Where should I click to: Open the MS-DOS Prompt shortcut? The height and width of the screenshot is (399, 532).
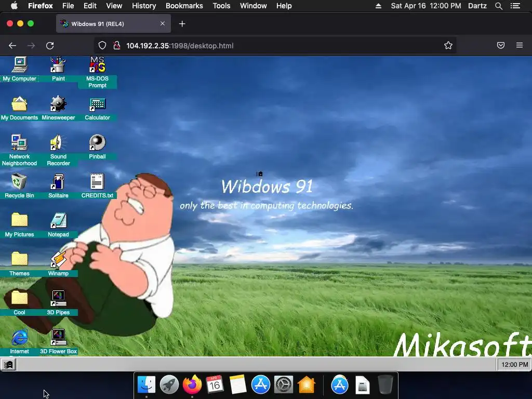(97, 72)
